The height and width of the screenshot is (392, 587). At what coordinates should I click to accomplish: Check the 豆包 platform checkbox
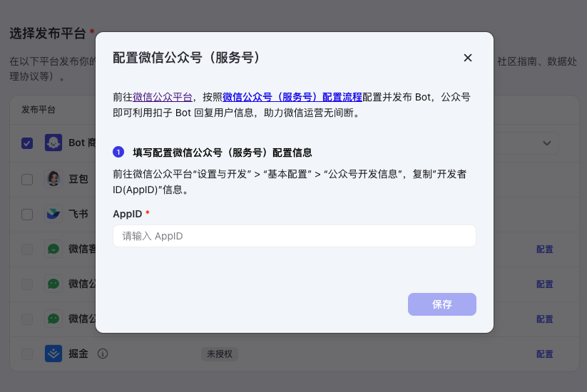coord(27,180)
